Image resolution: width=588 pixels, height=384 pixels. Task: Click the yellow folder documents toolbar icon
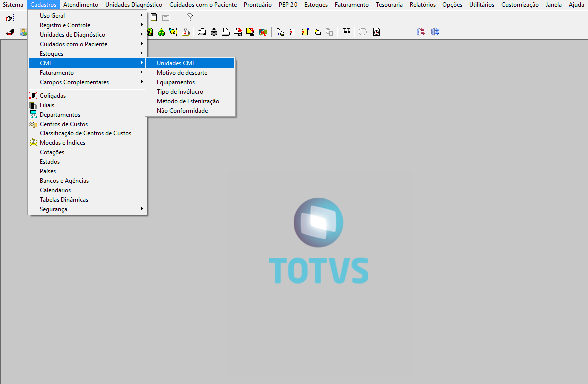tap(202, 32)
